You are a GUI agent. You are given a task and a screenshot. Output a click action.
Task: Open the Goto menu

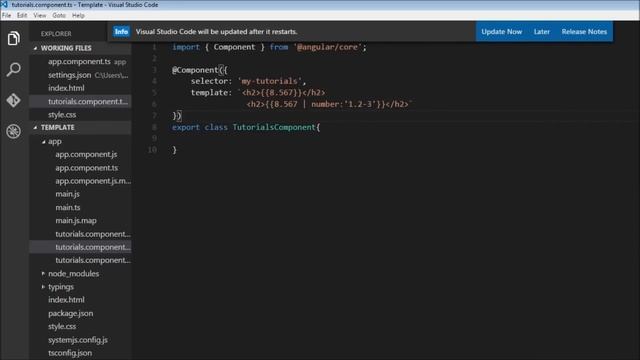pyautogui.click(x=59, y=16)
